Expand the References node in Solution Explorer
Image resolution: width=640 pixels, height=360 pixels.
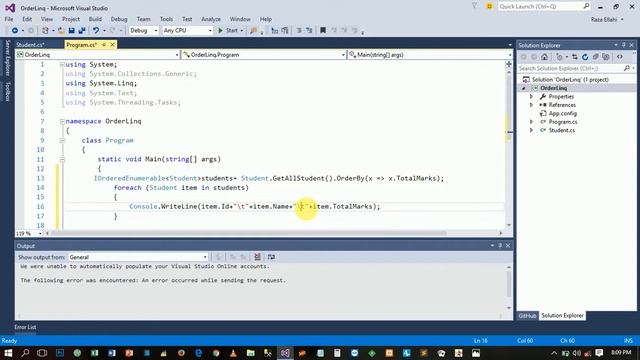click(531, 105)
